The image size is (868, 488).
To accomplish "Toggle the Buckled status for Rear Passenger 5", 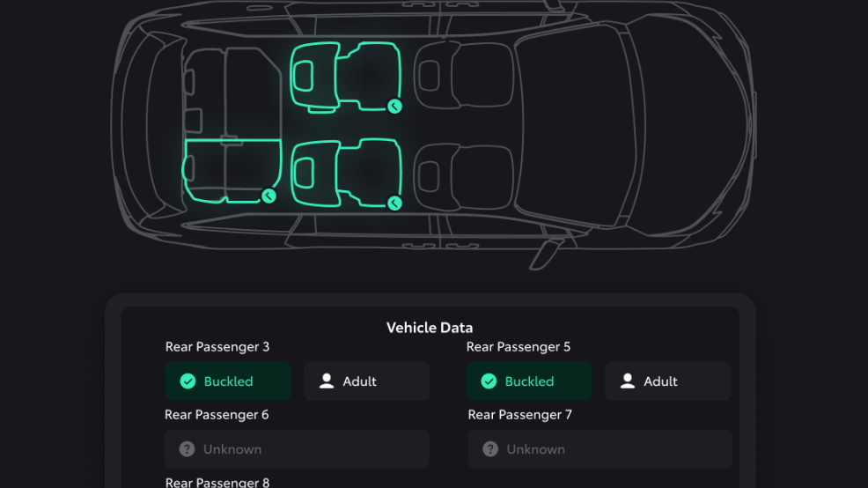I will [x=529, y=381].
